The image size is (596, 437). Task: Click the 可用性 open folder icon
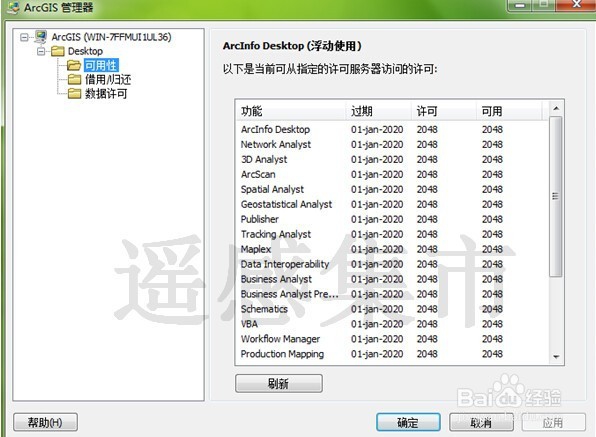click(x=74, y=65)
